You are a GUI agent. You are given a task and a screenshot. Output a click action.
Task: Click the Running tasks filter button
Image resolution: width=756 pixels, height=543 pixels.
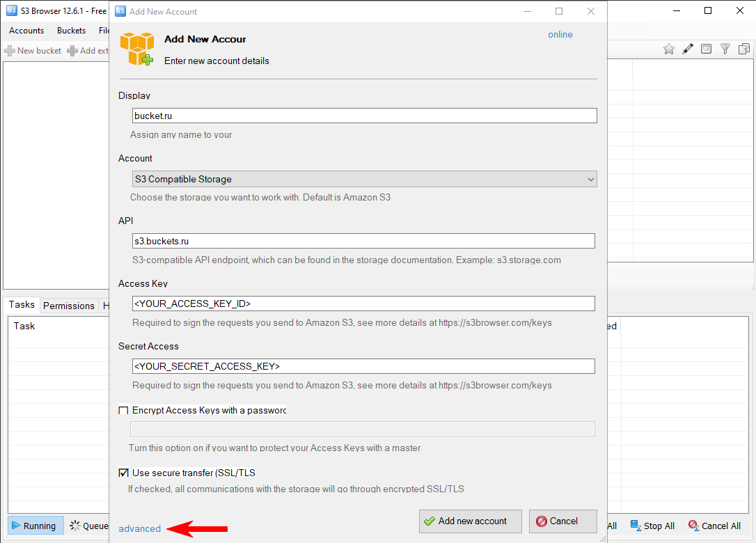[36, 526]
